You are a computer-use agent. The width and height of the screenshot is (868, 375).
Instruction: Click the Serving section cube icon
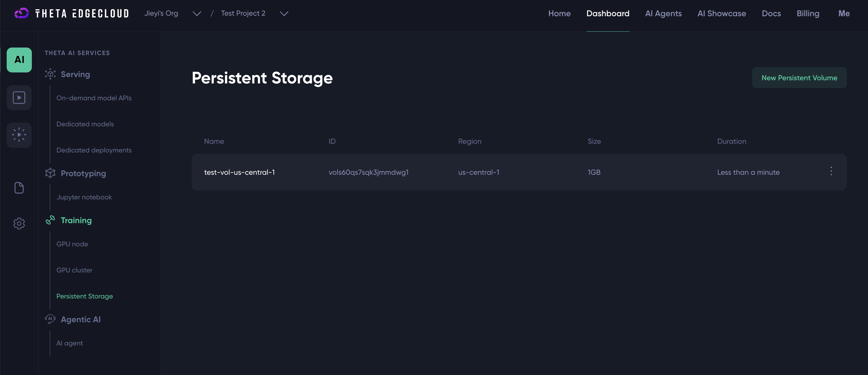50,74
